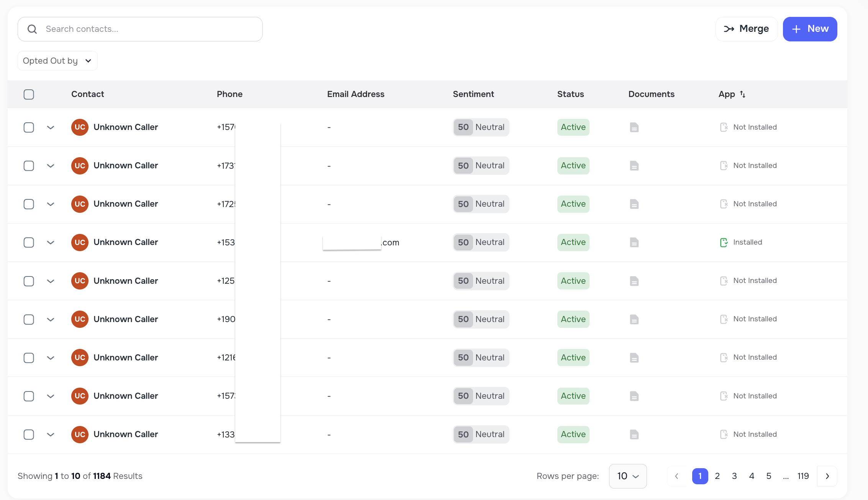
Task: Expand the first Unknown Caller row
Action: coord(51,127)
